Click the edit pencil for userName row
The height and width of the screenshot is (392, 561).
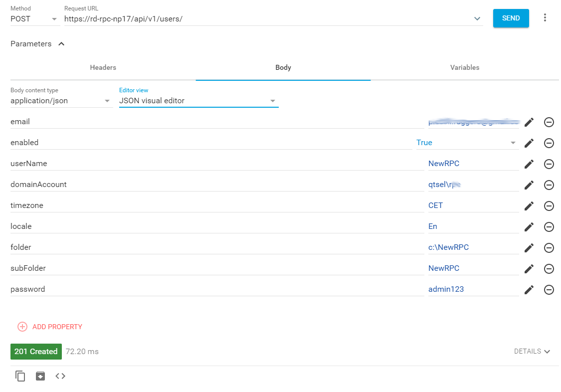529,164
